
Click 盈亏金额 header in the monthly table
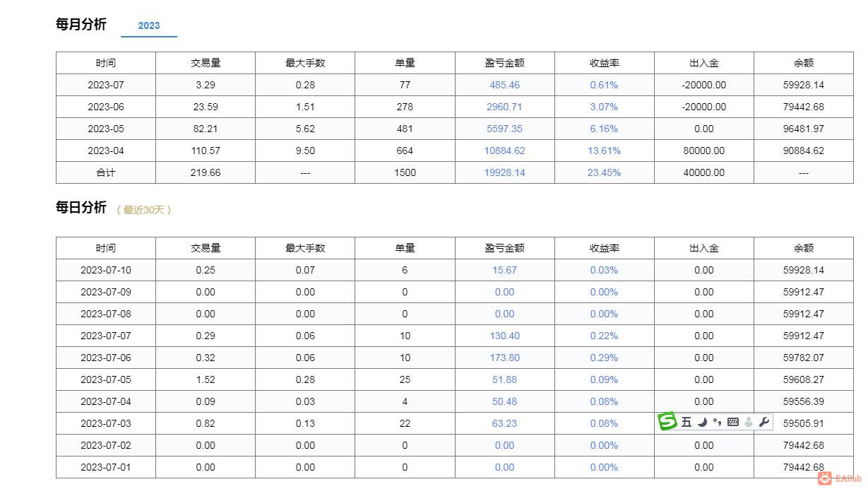[504, 63]
